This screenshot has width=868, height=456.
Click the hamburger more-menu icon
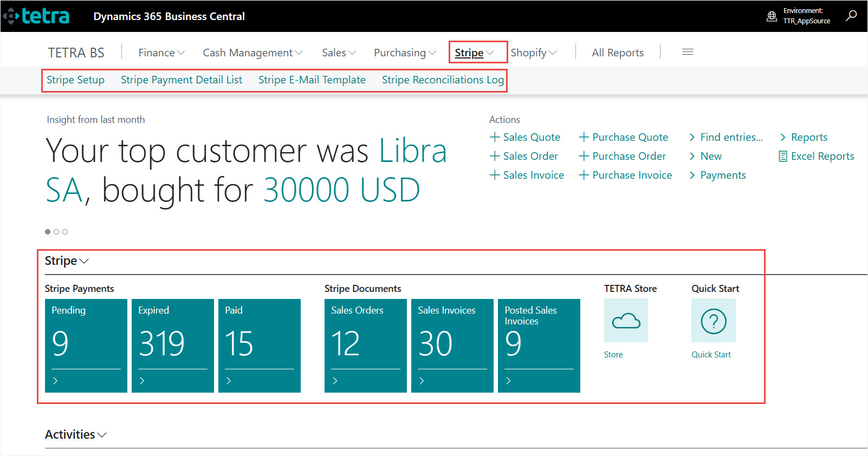click(688, 52)
